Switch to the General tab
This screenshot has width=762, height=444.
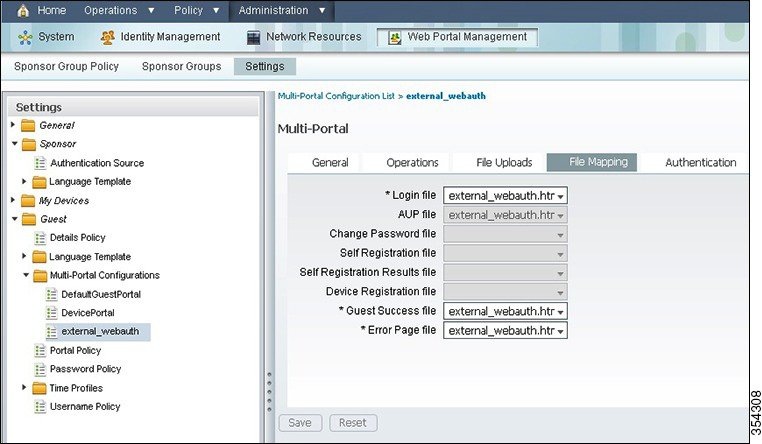(x=330, y=163)
